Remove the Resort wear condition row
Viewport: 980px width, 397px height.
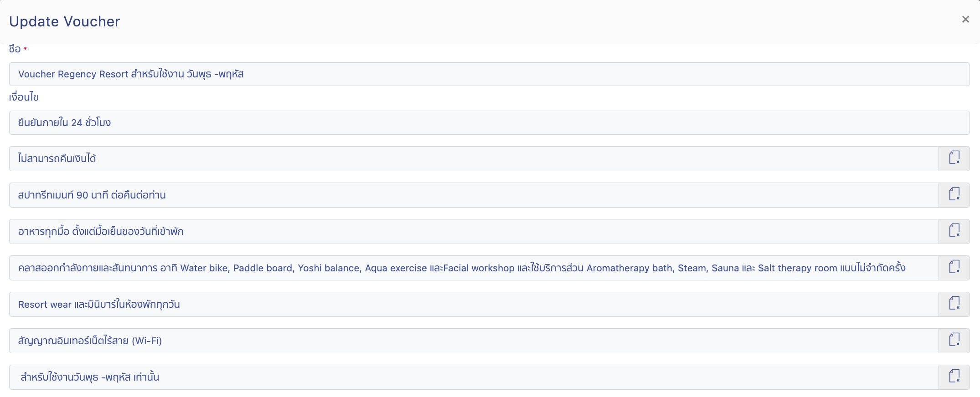[954, 304]
